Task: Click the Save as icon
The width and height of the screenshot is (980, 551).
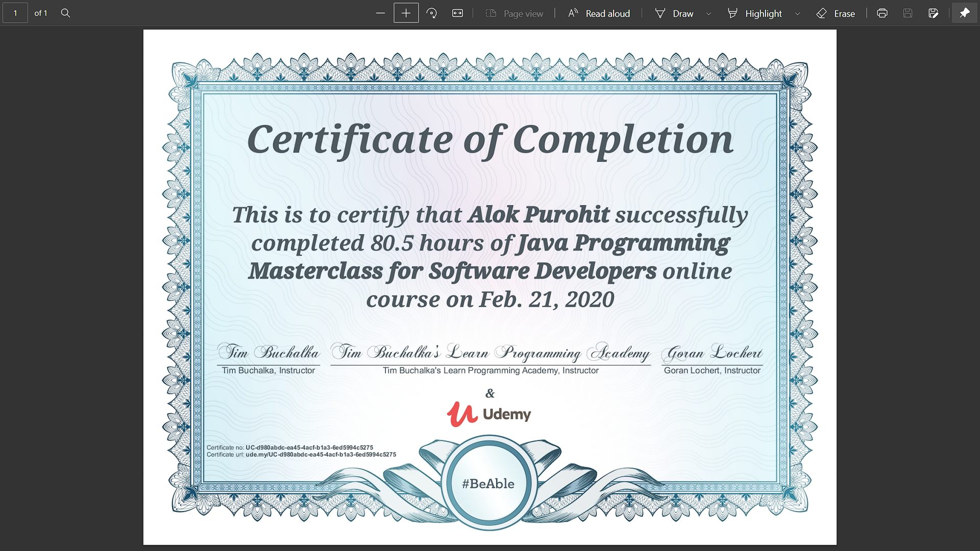Action: click(934, 13)
